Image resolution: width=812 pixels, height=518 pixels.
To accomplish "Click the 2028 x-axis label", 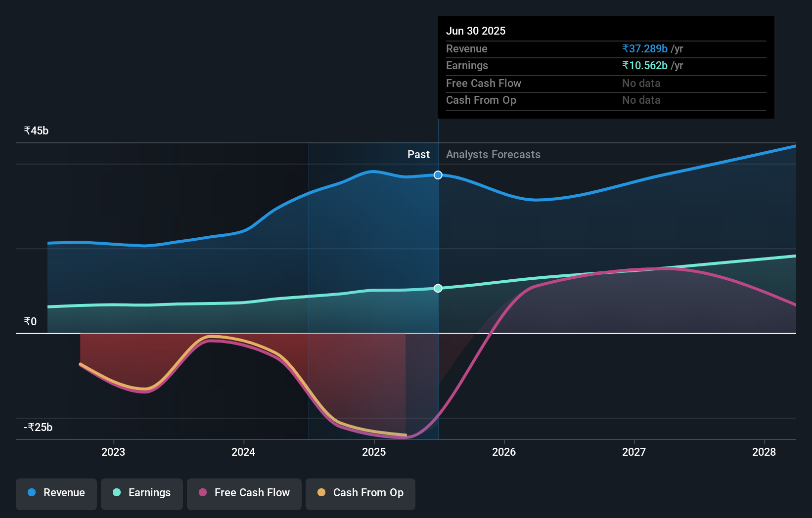I will (764, 452).
